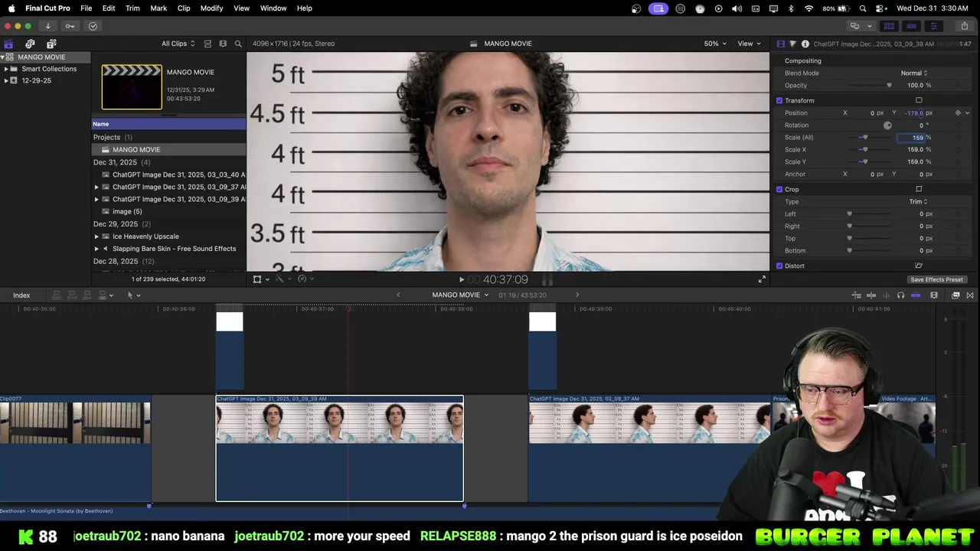Open the viewer View options dropdown

pos(749,44)
